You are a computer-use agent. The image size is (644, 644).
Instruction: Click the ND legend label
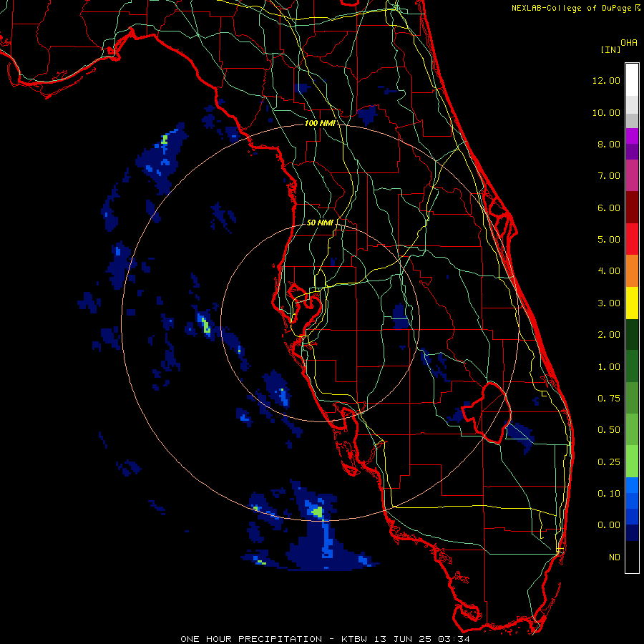pos(615,557)
